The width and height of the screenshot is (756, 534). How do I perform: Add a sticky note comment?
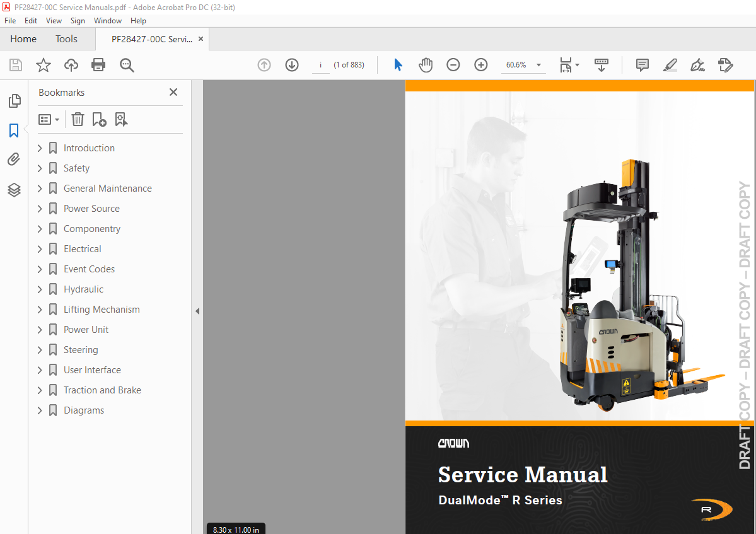pos(643,64)
